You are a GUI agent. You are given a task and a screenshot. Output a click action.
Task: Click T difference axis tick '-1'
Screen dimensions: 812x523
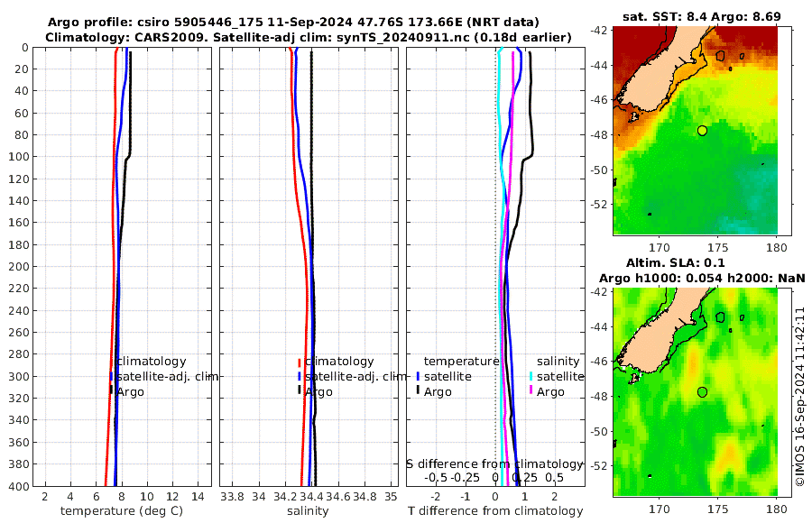[465, 497]
